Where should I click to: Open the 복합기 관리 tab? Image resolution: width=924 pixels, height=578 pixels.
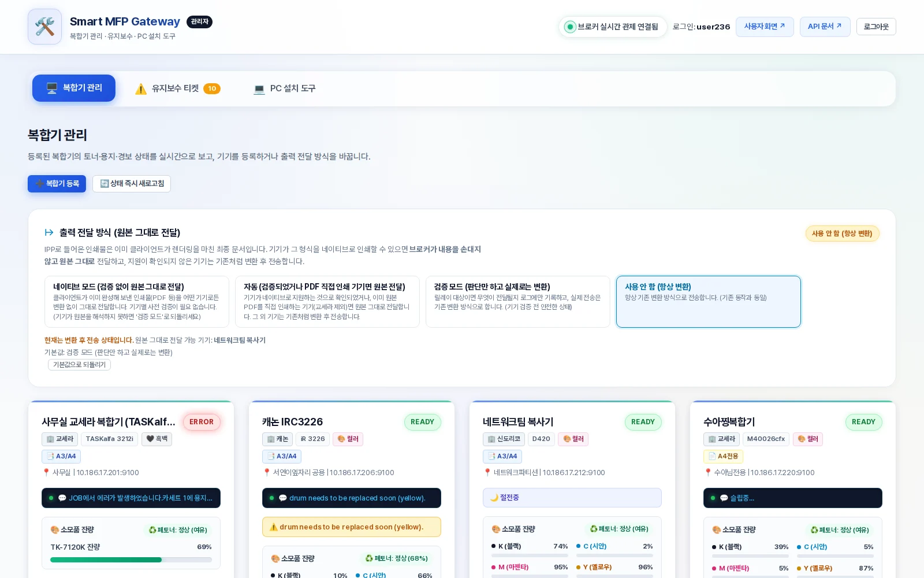click(x=74, y=88)
